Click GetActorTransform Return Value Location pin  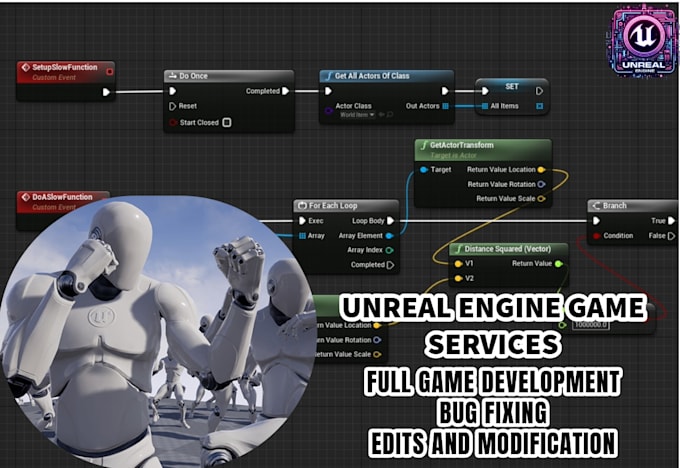(541, 170)
